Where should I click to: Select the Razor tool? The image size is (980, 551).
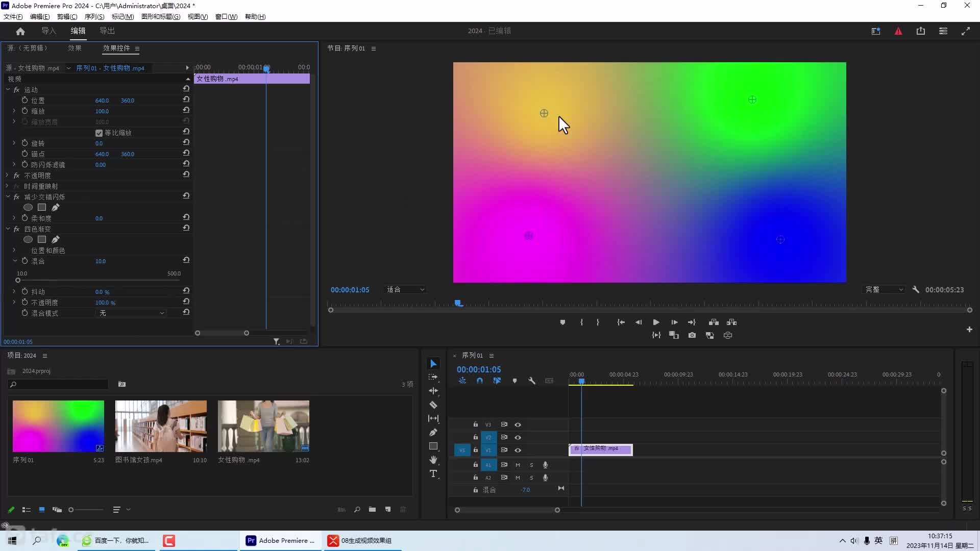[433, 405]
